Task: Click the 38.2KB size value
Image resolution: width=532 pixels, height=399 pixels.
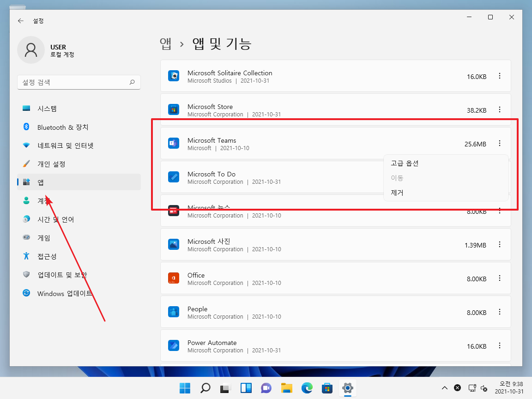Action: click(x=477, y=110)
